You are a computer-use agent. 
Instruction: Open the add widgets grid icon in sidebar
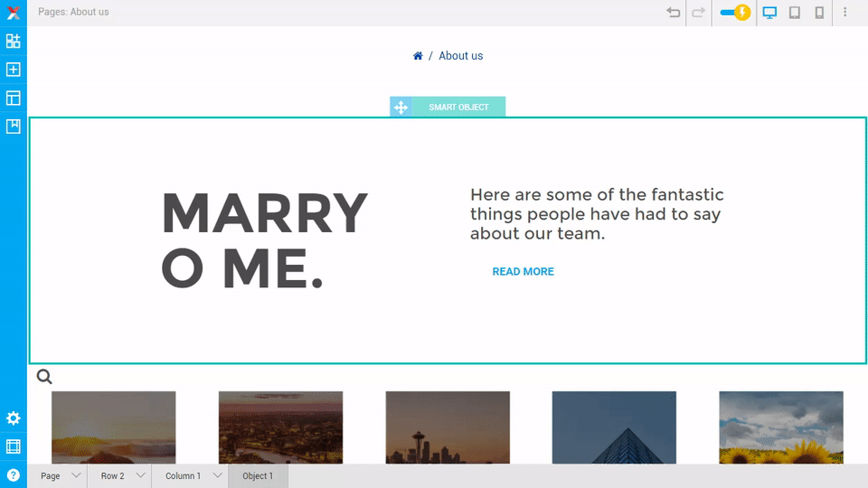click(x=14, y=41)
